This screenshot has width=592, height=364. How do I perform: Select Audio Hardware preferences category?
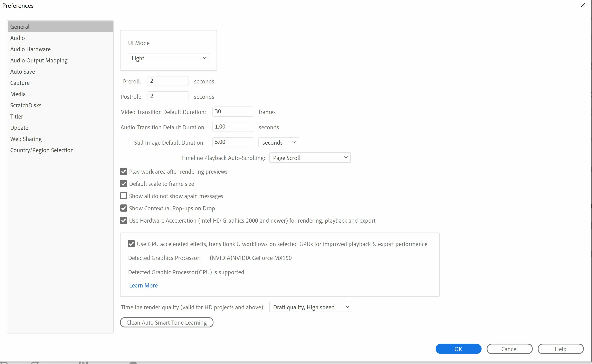30,49
